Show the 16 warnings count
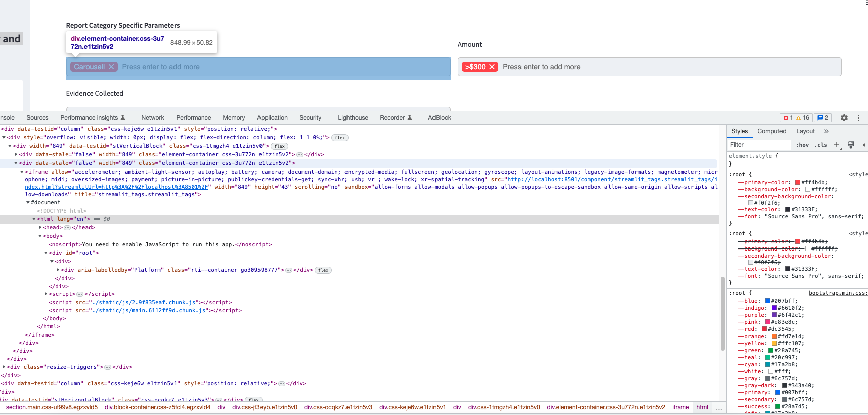This screenshot has width=868, height=415. [803, 118]
